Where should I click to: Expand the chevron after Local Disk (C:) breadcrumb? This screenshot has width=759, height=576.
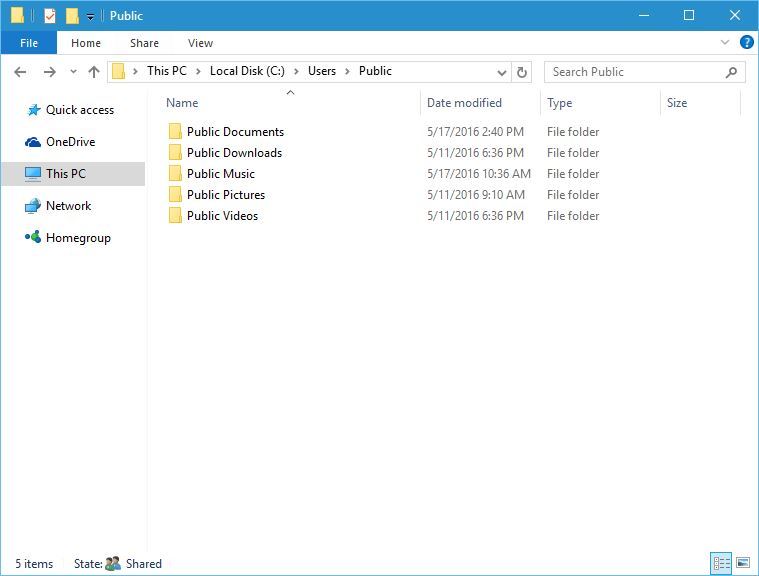[296, 72]
